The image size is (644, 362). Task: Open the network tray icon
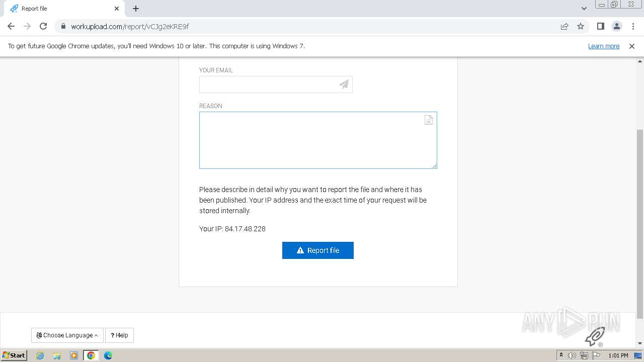point(584,355)
